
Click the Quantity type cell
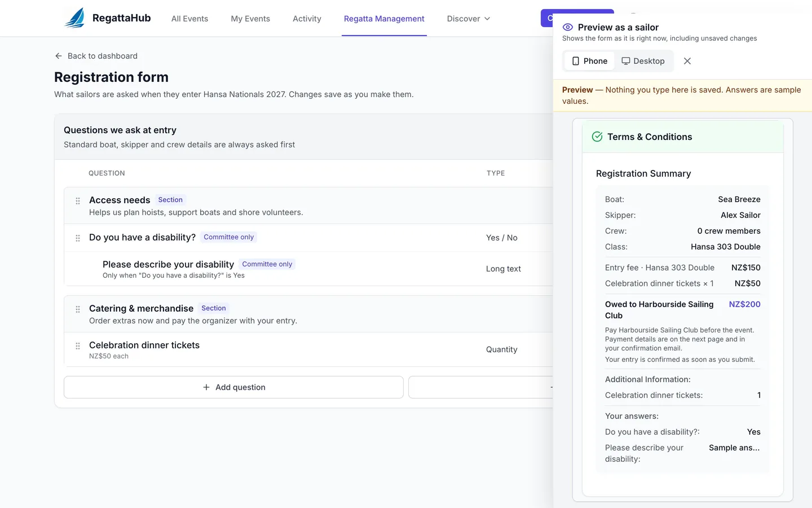(502, 349)
